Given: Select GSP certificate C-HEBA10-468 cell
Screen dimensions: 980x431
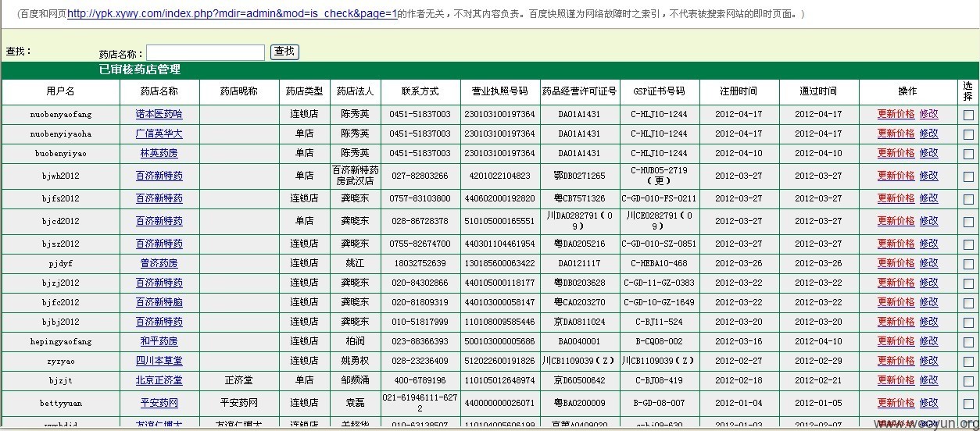Looking at the screenshot, I should [659, 263].
